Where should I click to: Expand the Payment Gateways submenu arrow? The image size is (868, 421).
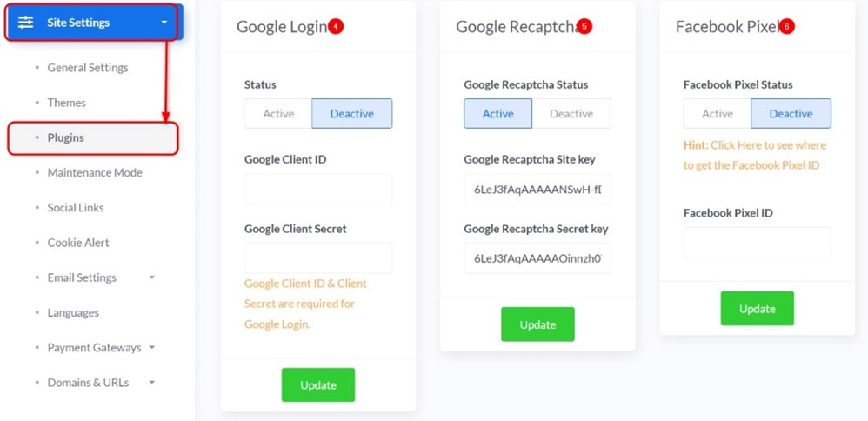(x=152, y=347)
